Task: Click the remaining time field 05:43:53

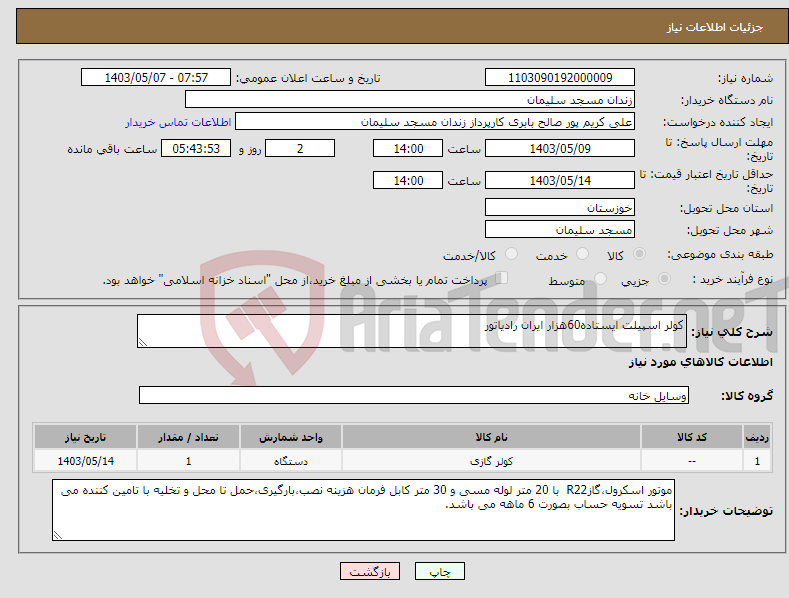Action: [196, 148]
